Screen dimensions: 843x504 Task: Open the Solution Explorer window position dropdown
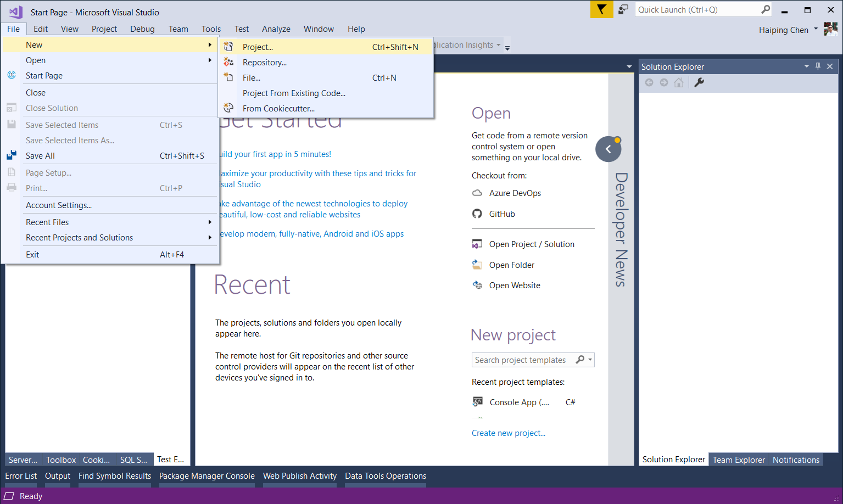806,66
